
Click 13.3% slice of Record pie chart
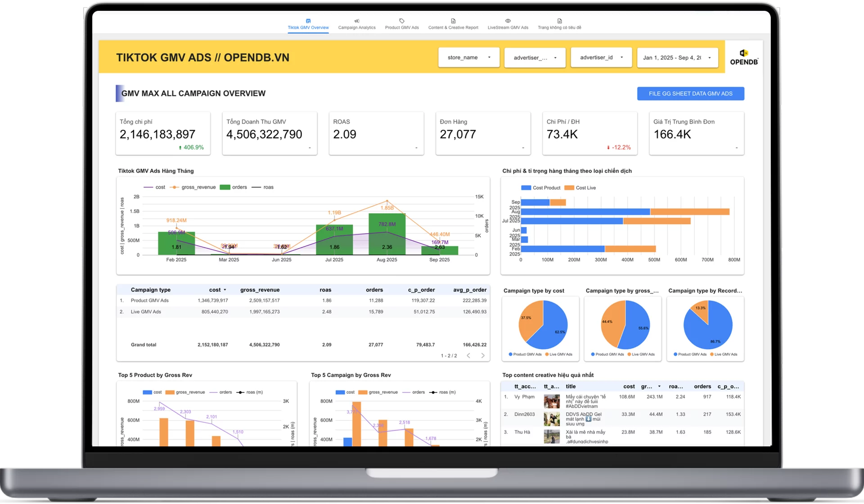pos(701,310)
